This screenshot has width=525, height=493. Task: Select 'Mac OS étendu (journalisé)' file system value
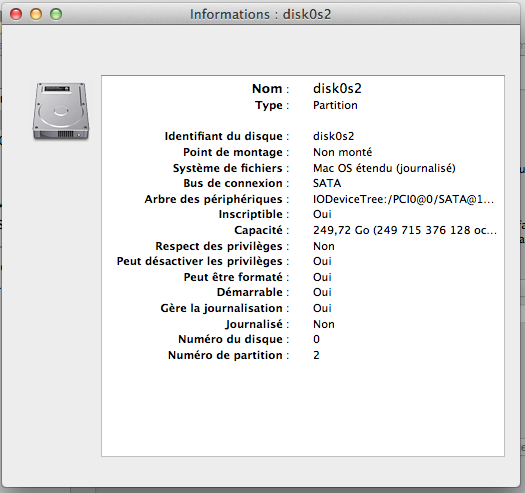click(x=384, y=168)
